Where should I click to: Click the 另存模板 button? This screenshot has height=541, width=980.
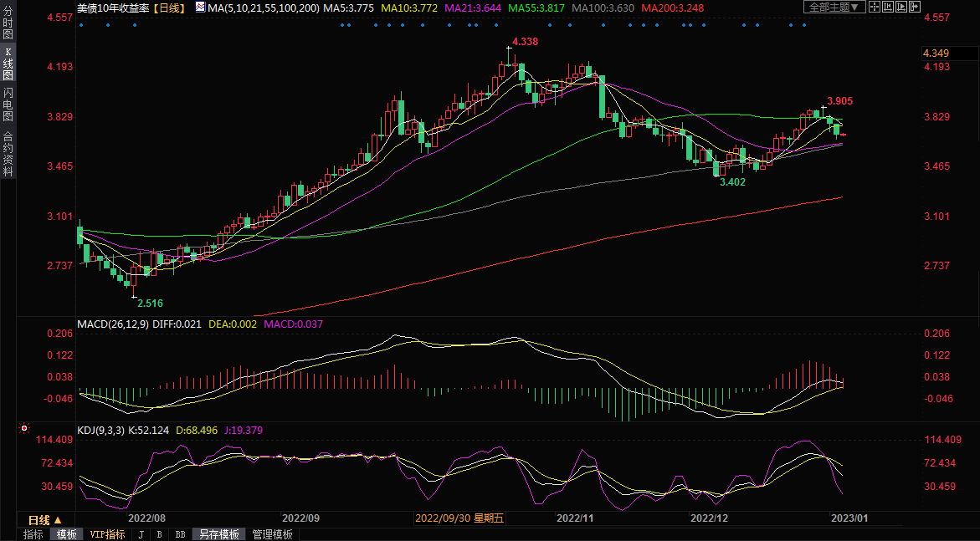pyautogui.click(x=218, y=534)
